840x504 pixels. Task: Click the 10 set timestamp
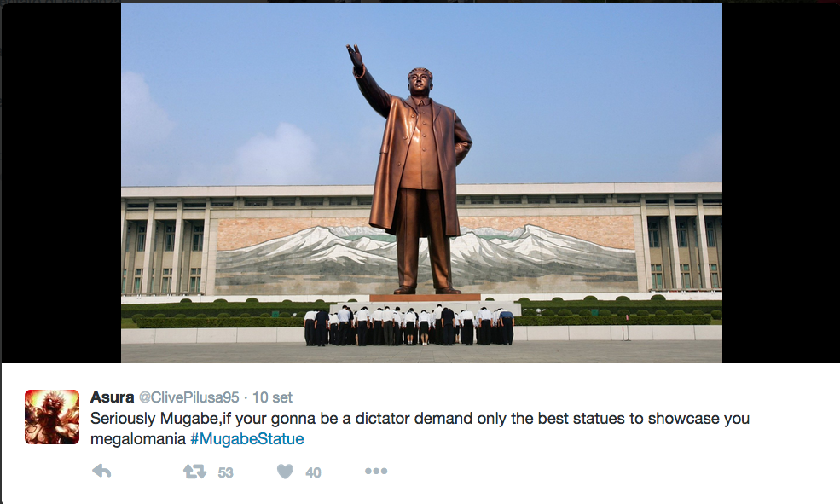pyautogui.click(x=272, y=397)
